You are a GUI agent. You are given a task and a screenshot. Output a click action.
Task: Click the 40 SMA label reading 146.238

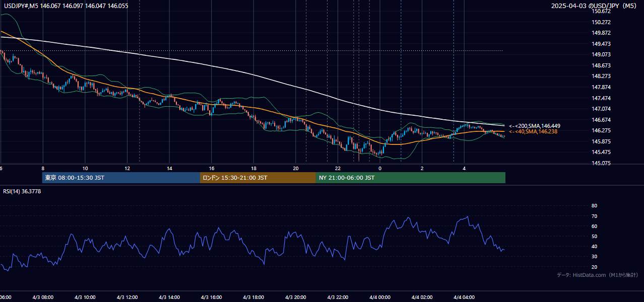[x=533, y=131]
